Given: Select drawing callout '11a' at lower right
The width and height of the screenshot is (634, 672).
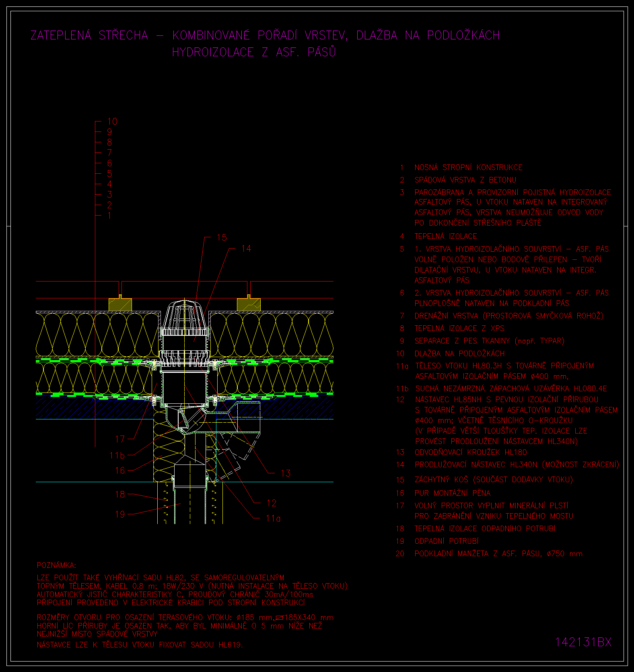Looking at the screenshot, I should [x=273, y=518].
